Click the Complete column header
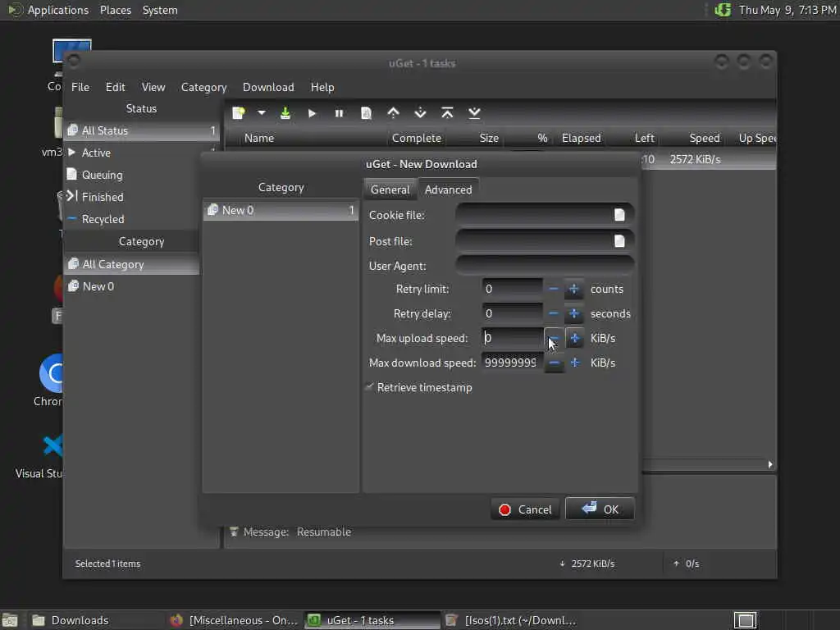 click(x=416, y=138)
